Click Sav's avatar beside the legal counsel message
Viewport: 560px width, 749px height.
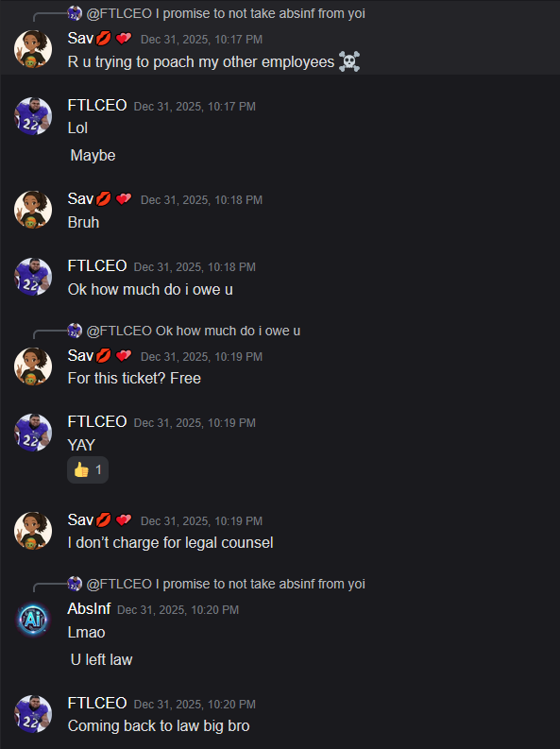(33, 531)
